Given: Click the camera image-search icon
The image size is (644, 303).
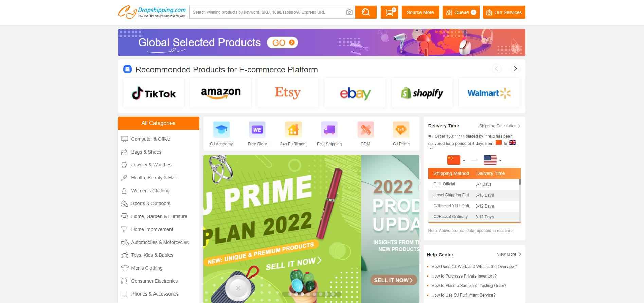Looking at the screenshot, I should pyautogui.click(x=349, y=12).
